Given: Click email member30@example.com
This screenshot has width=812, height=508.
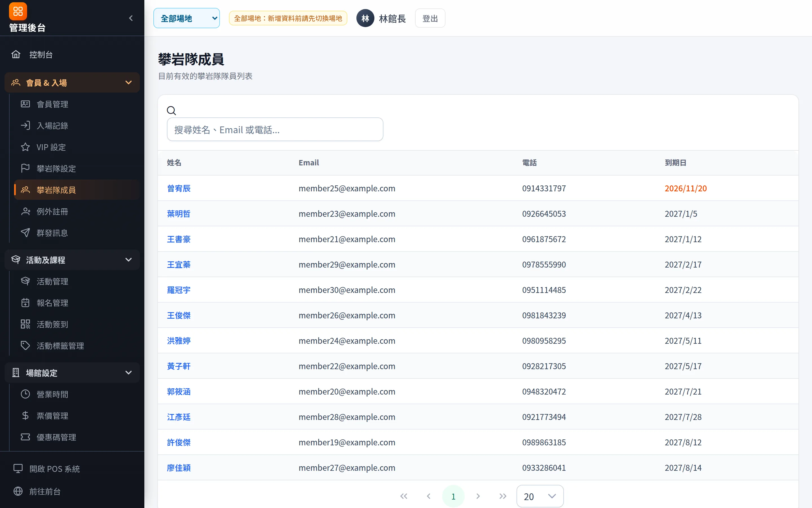Looking at the screenshot, I should pos(347,290).
